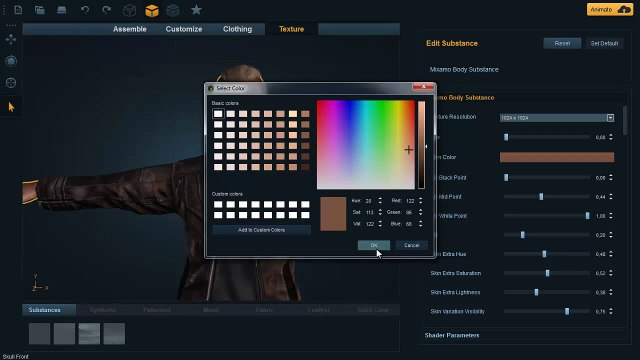Click the Mid Point 0.44 stepper
This screenshot has height=360, width=640.
coord(611,197)
